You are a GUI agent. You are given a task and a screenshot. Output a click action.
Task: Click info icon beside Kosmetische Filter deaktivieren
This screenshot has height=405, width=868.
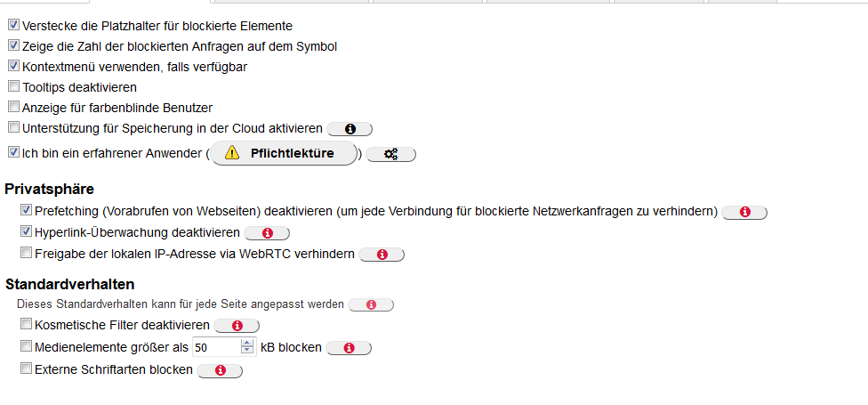click(237, 326)
